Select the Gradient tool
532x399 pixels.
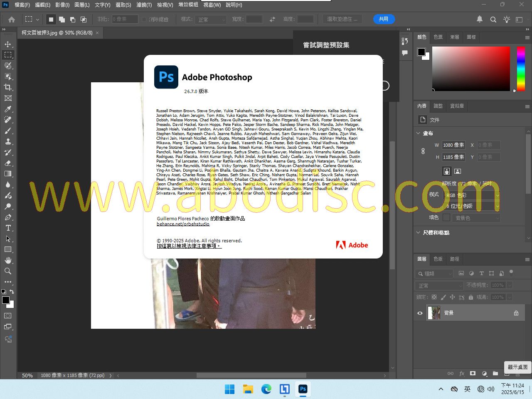click(x=8, y=174)
